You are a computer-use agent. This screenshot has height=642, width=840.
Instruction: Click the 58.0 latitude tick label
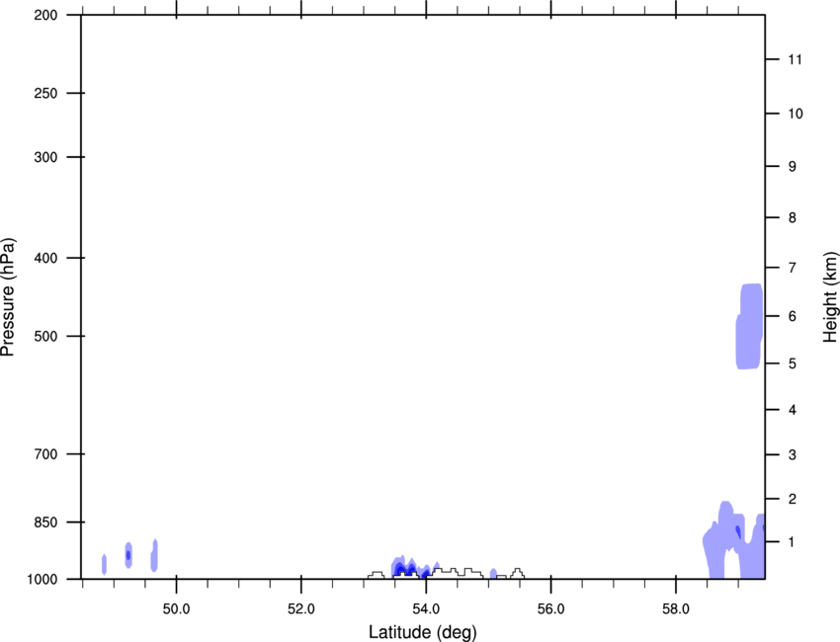pyautogui.click(x=676, y=609)
